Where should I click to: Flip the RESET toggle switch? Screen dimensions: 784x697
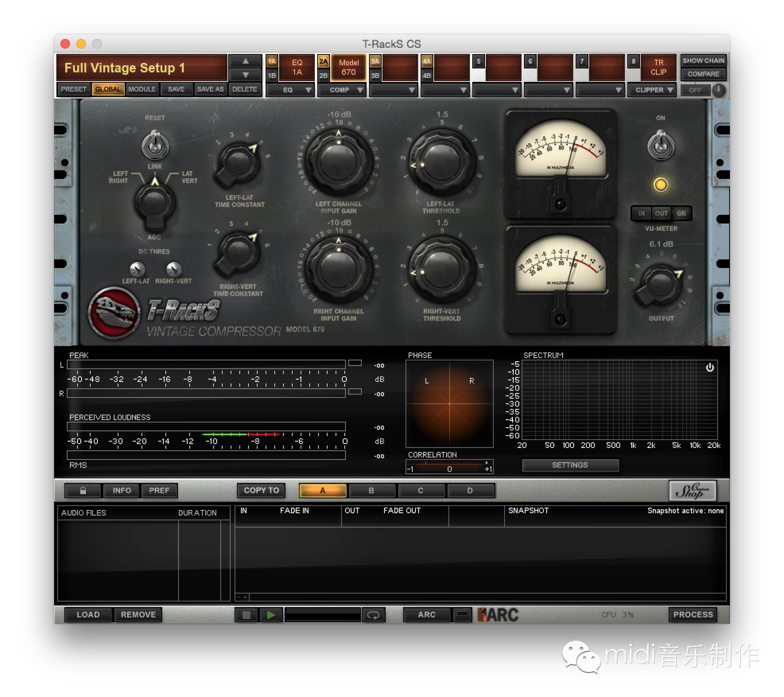click(x=155, y=144)
